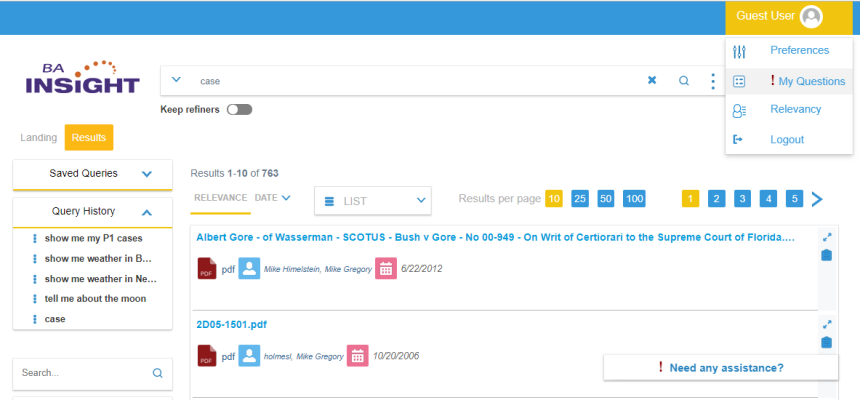This screenshot has height=400, width=860.
Task: Click the 'Need any assistance?' button
Action: [x=721, y=368]
